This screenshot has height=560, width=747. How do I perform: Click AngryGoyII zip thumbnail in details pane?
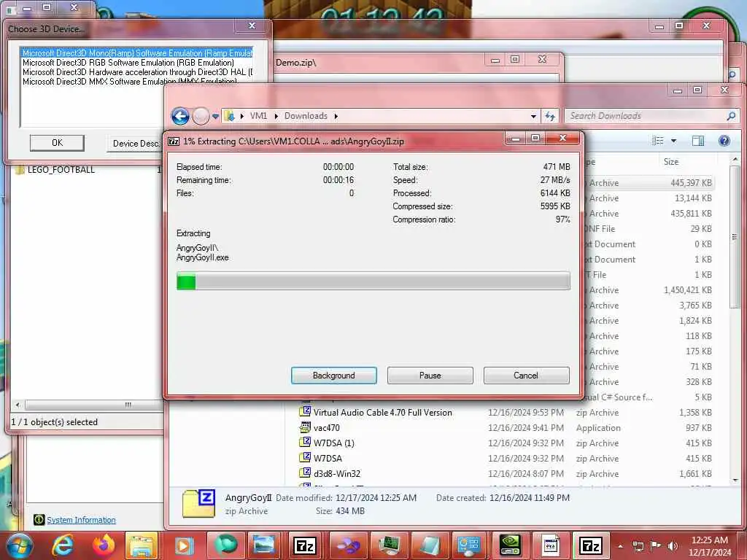click(x=198, y=503)
